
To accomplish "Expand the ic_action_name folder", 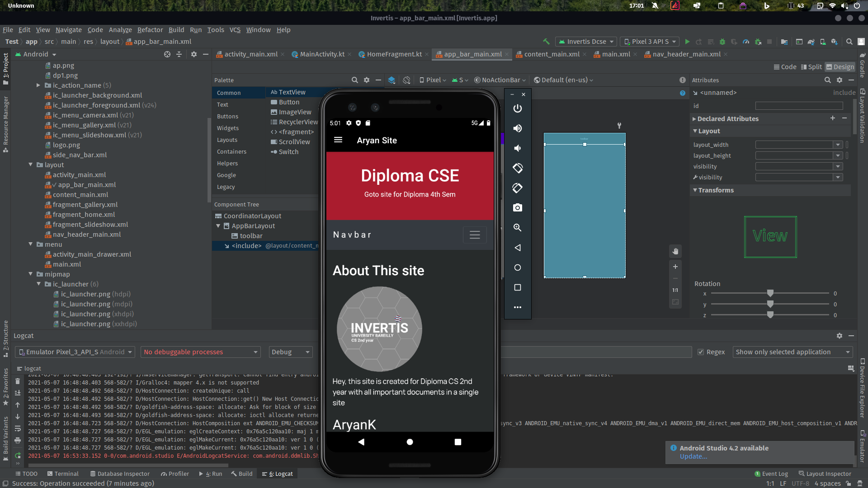I will click(x=39, y=85).
